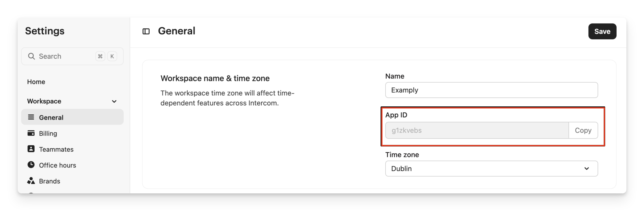Viewport: 644px width, 211px height.
Task: Collapse the Workspace section chevron
Action: 114,101
